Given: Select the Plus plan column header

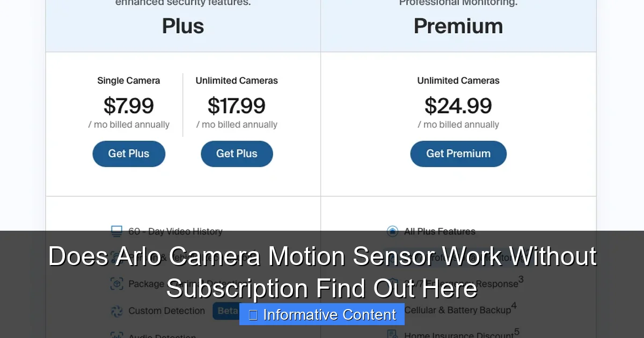Looking at the screenshot, I should [183, 26].
